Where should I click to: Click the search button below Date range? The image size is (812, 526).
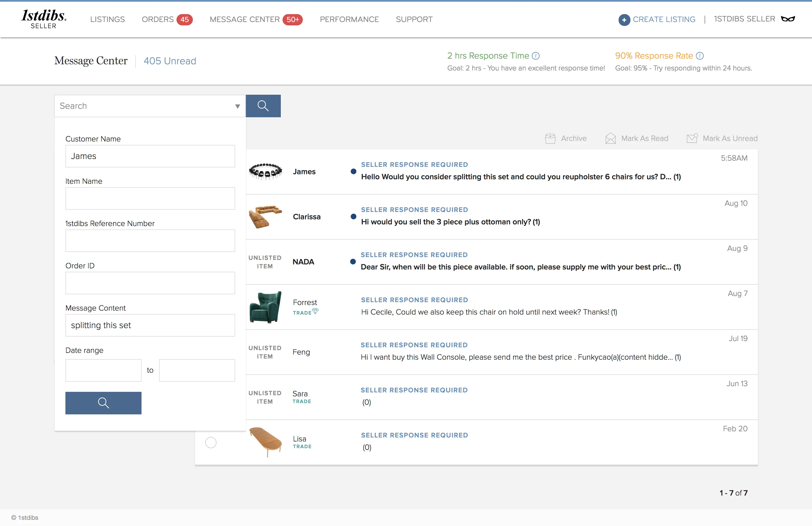[103, 403]
